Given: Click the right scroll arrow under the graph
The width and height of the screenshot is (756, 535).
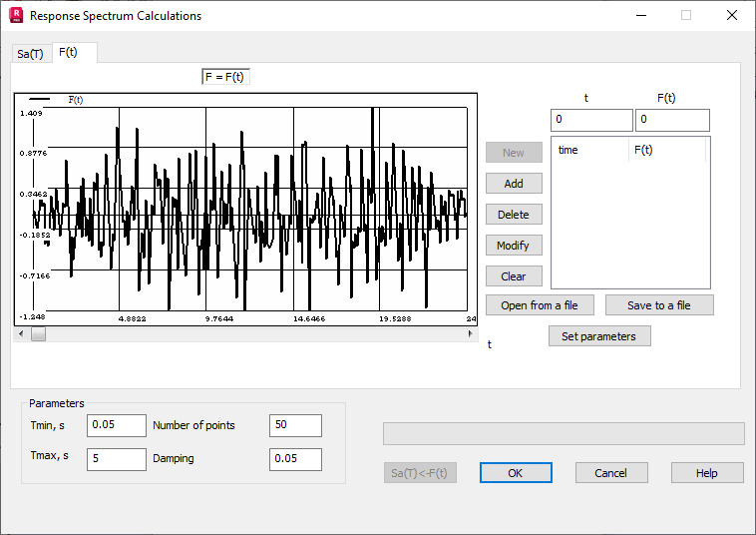Looking at the screenshot, I should coord(470,333).
